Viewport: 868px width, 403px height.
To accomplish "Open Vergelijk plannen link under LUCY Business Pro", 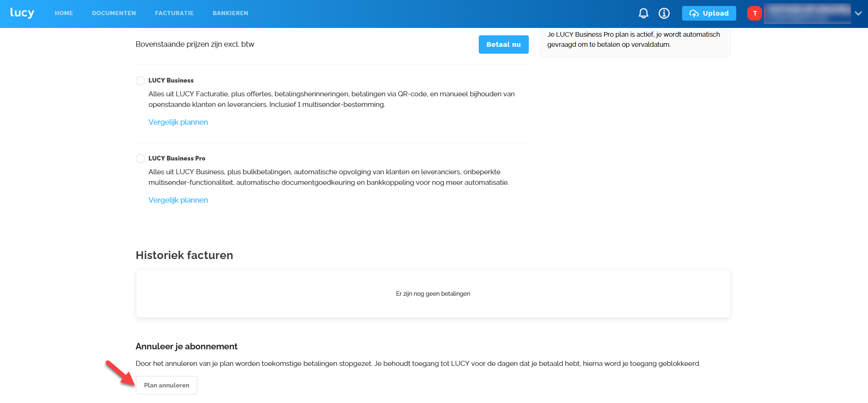I will pyautogui.click(x=178, y=200).
